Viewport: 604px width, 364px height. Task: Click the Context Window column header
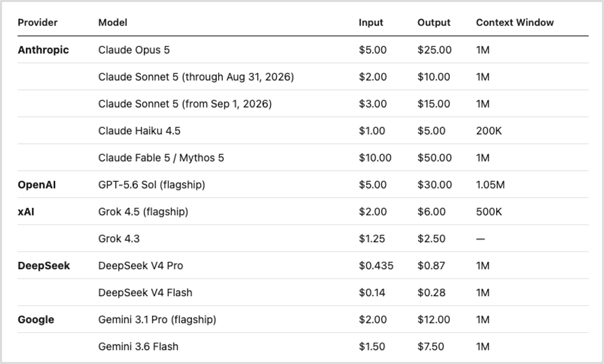coord(515,23)
